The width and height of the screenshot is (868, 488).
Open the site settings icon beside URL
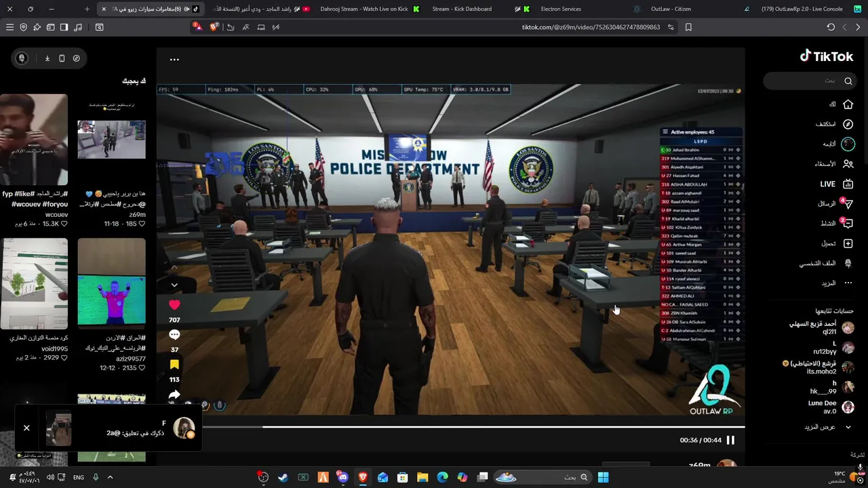(x=671, y=27)
